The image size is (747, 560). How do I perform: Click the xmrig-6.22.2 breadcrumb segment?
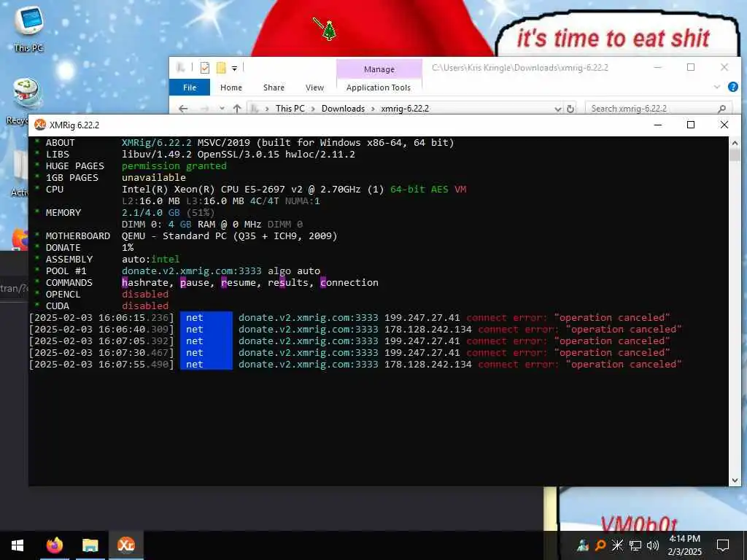pyautogui.click(x=405, y=109)
